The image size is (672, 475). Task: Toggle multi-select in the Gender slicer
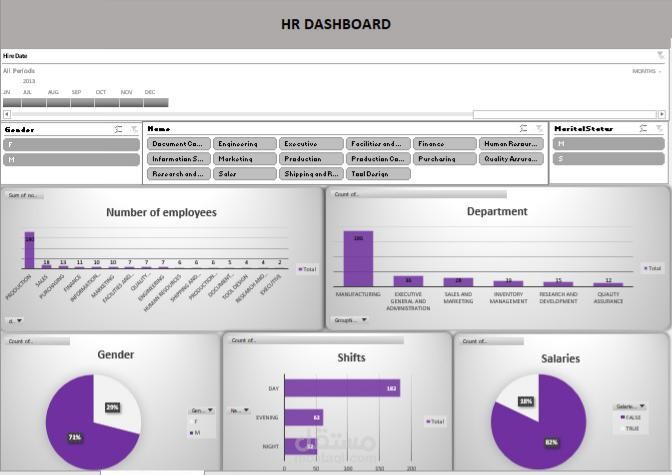[x=119, y=129]
